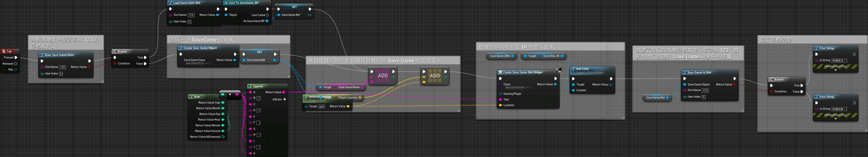Click the Tab node Released execution pin

pos(16,64)
